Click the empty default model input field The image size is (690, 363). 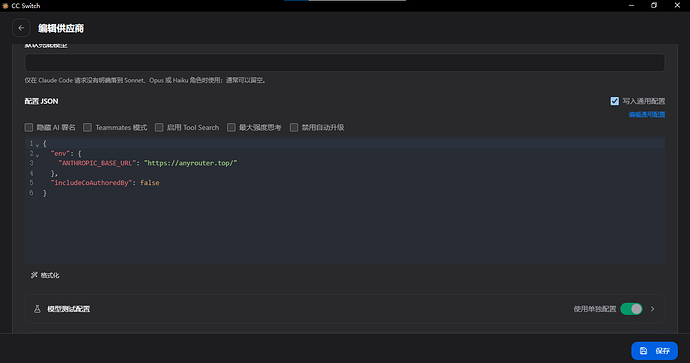(x=345, y=62)
